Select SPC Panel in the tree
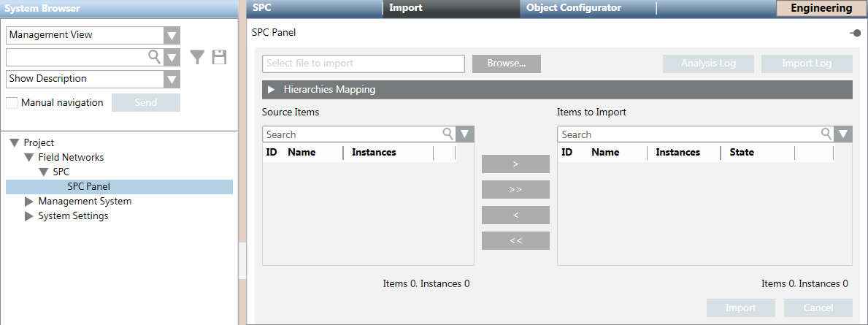Image resolution: width=868 pixels, height=325 pixels. click(x=88, y=187)
